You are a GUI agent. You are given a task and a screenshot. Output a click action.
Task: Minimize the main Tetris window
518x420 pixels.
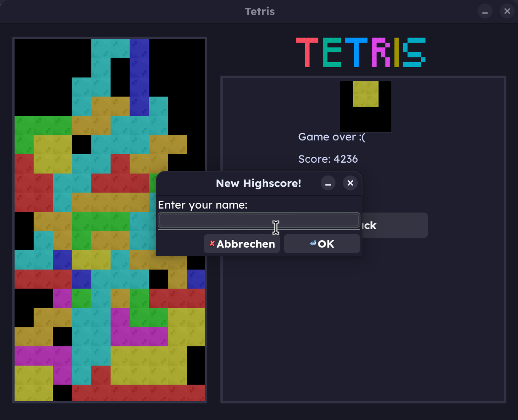[485, 11]
